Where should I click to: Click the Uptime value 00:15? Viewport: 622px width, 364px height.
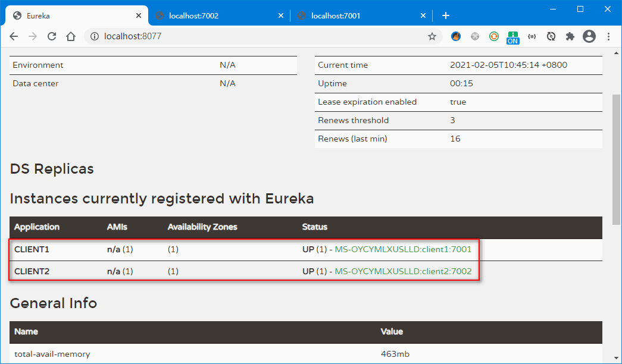tap(461, 84)
